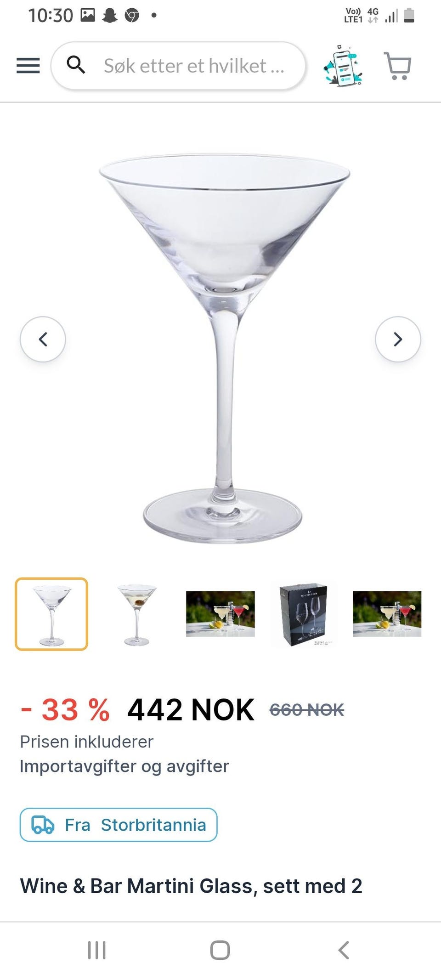Tap the search magnifier icon
The width and height of the screenshot is (441, 980).
(76, 65)
